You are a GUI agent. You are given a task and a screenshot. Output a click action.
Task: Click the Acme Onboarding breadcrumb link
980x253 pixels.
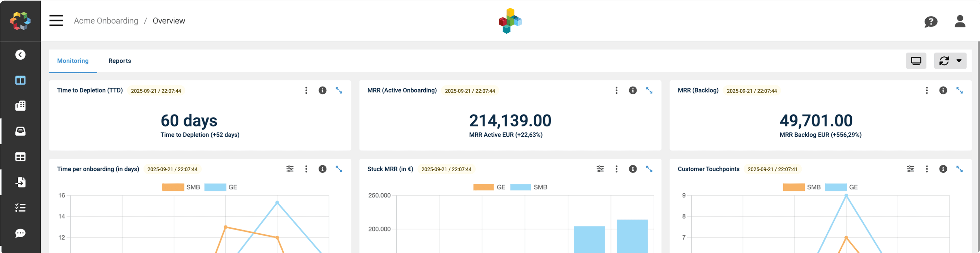[106, 21]
